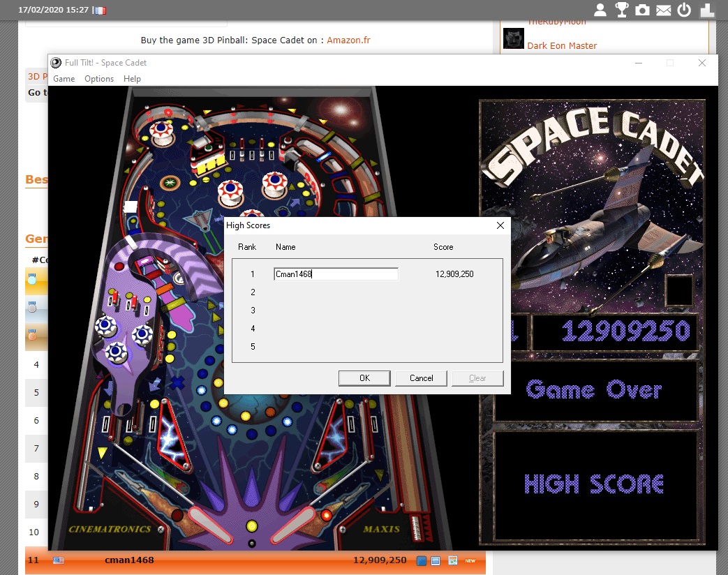Open the Game menu
Image resolution: width=728 pixels, height=575 pixels.
tap(64, 79)
